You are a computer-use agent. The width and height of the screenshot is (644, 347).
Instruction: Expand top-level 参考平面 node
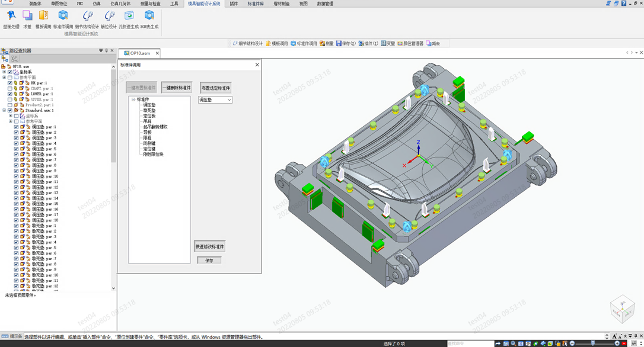coord(4,77)
